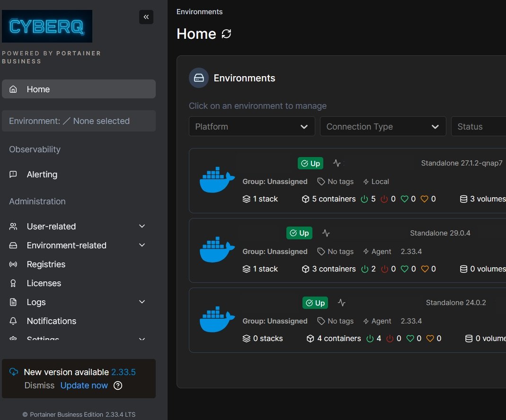
Task: Click the Update now link
Action: pos(84,385)
